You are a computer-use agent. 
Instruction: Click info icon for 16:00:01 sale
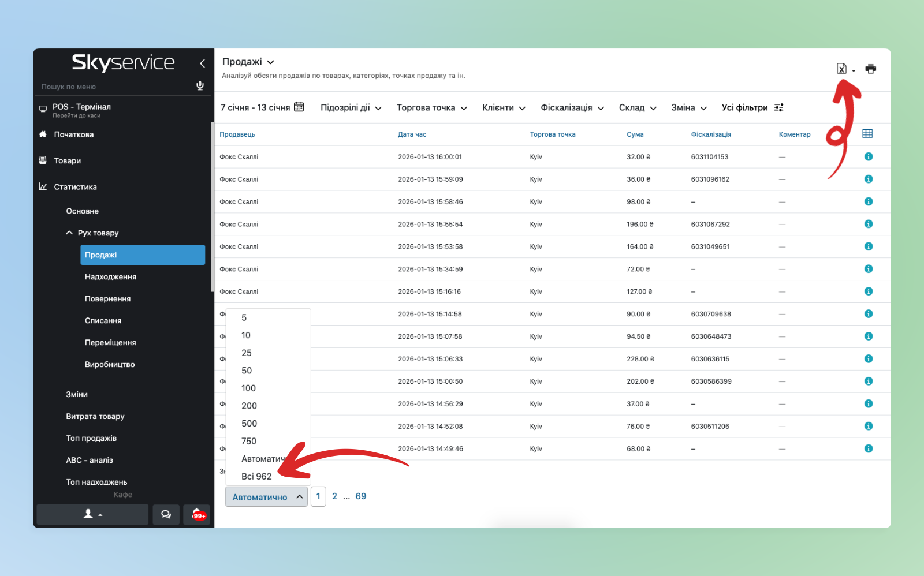click(868, 157)
